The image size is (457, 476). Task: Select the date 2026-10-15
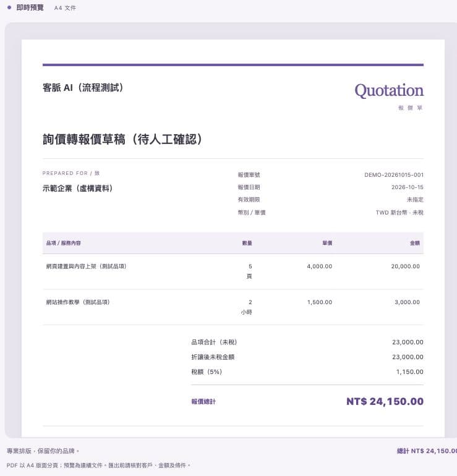[407, 187]
